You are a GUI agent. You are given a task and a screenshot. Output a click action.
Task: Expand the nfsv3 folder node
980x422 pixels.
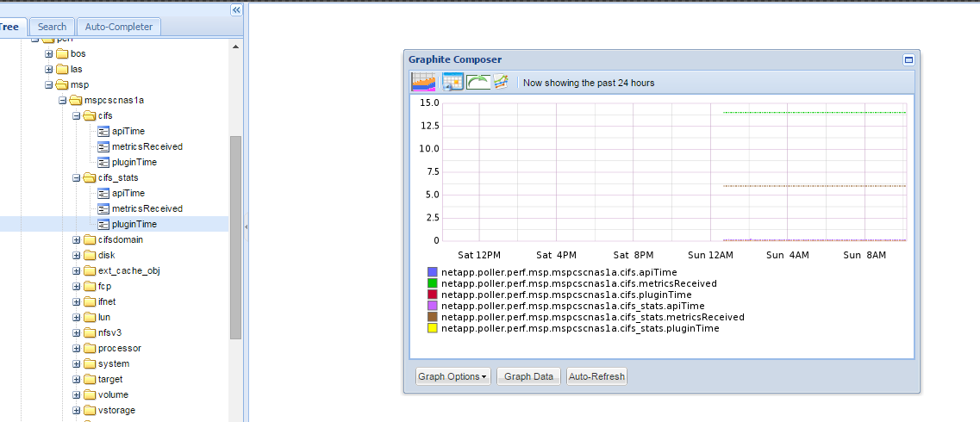click(x=77, y=332)
